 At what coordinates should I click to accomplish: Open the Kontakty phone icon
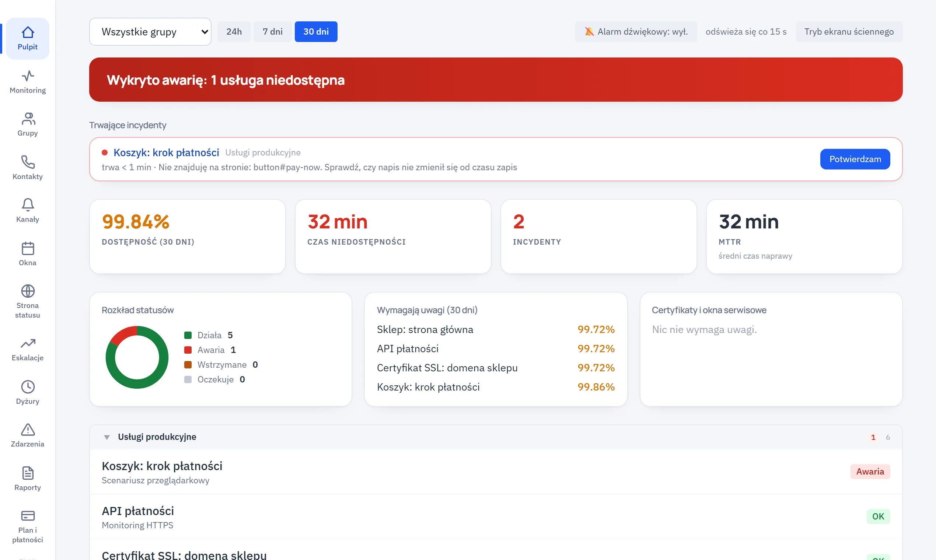point(28,162)
